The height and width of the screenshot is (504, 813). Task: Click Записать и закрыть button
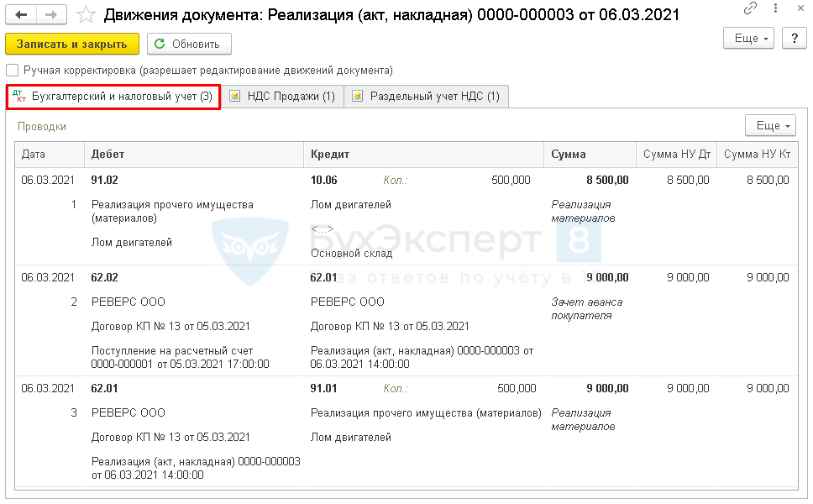point(72,44)
